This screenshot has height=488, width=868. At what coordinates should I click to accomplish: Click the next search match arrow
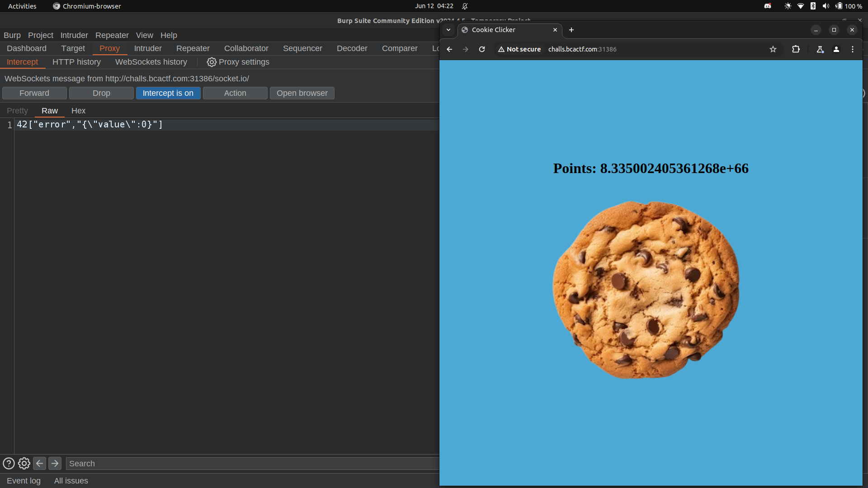coord(55,464)
